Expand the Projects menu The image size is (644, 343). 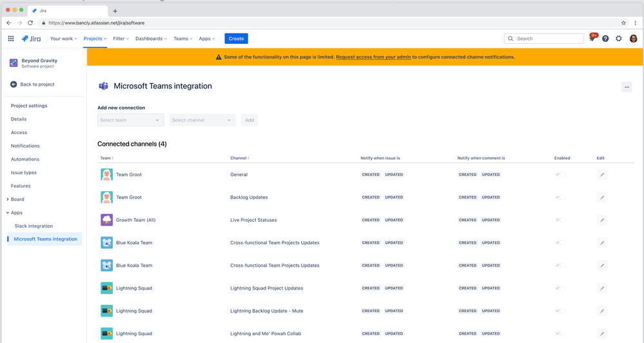[95, 39]
